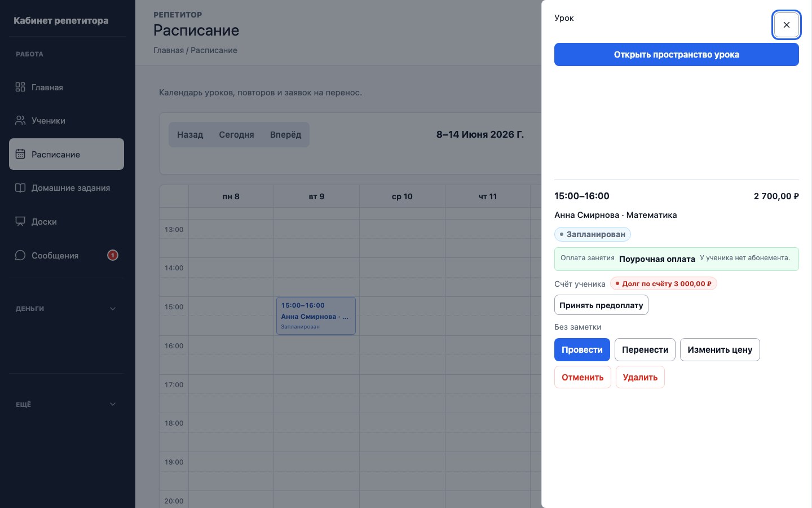Click the Без заметки note text

578,327
